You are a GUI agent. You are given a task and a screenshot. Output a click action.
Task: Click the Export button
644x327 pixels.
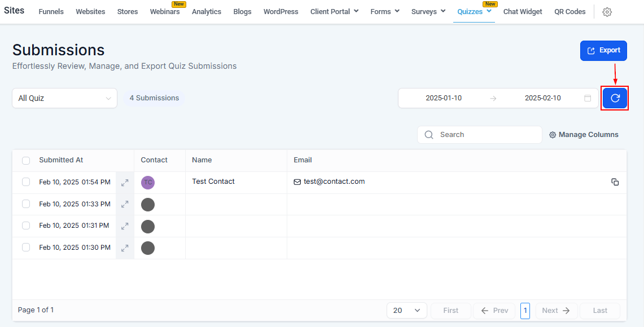point(603,51)
